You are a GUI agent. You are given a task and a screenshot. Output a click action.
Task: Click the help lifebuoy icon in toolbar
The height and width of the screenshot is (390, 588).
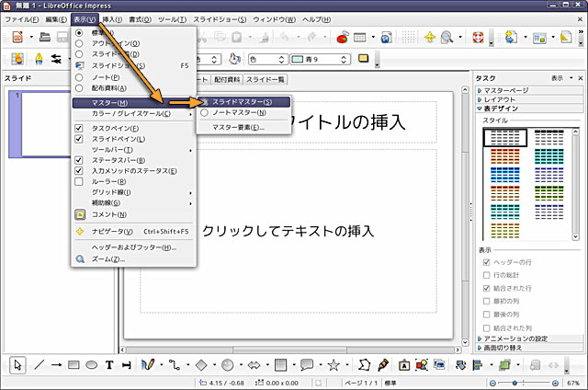point(478,38)
